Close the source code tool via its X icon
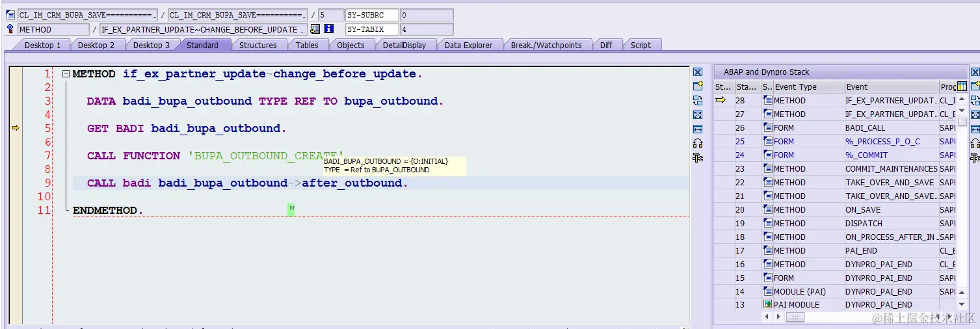The width and height of the screenshot is (980, 329). 698,72
